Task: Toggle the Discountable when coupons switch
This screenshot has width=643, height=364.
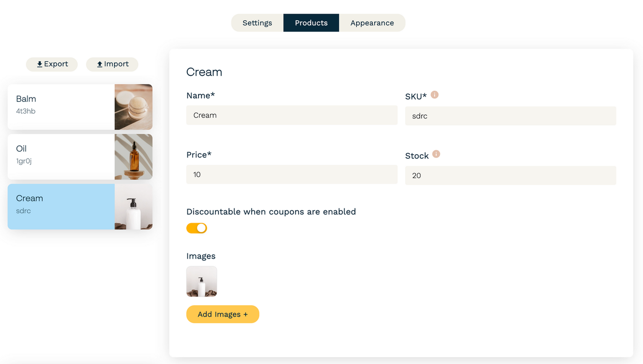Action: tap(197, 228)
